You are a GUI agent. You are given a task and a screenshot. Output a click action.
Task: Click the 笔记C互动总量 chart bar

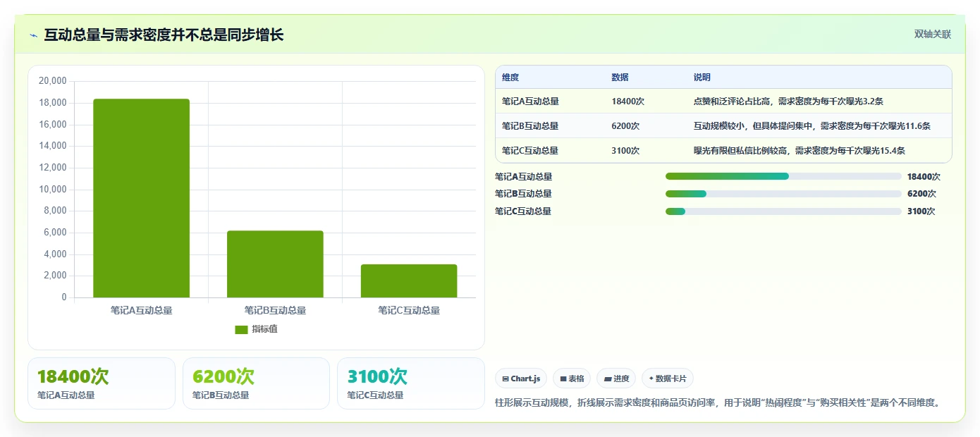(x=409, y=281)
